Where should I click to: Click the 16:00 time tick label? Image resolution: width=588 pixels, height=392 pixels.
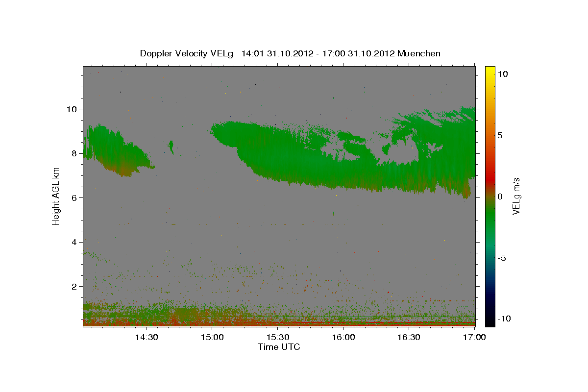pyautogui.click(x=343, y=337)
